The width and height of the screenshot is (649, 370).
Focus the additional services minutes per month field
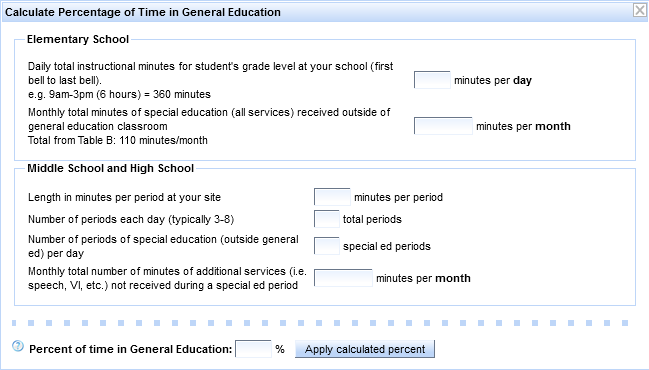point(343,278)
